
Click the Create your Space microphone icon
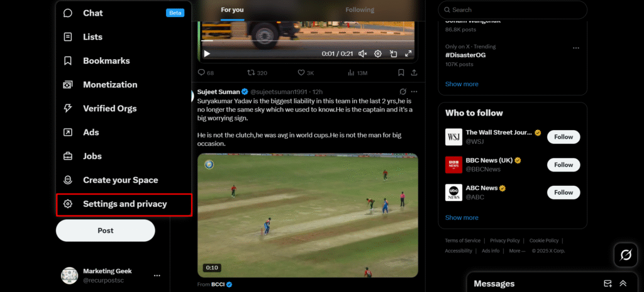point(68,180)
